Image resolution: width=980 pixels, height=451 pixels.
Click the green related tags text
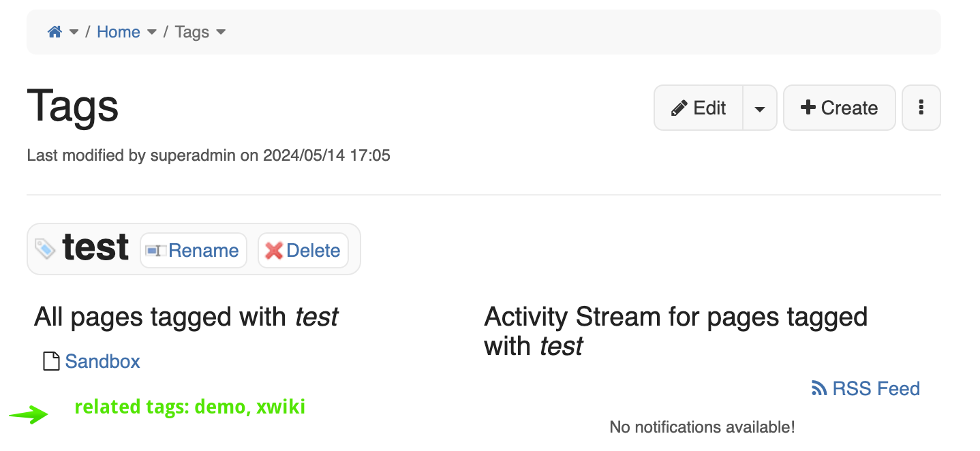pyautogui.click(x=189, y=407)
